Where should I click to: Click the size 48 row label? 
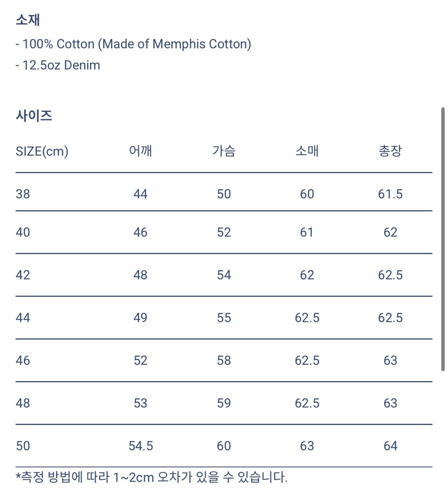pos(23,403)
